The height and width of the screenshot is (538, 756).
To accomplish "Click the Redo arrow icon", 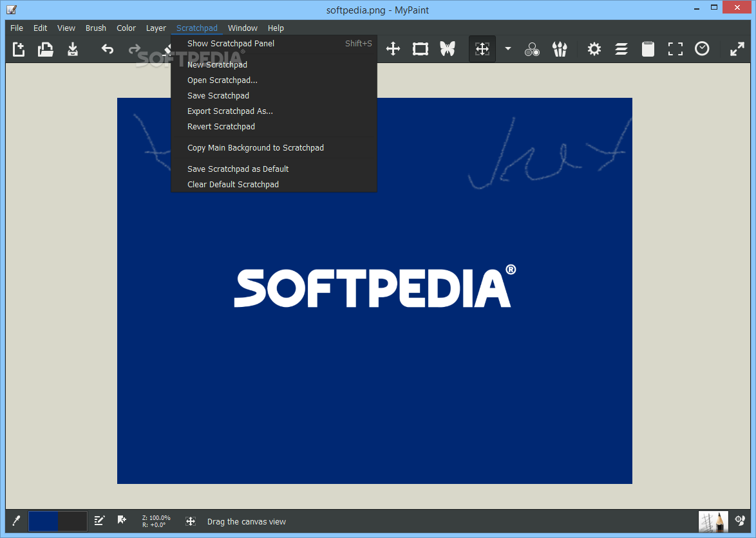I will pos(135,49).
